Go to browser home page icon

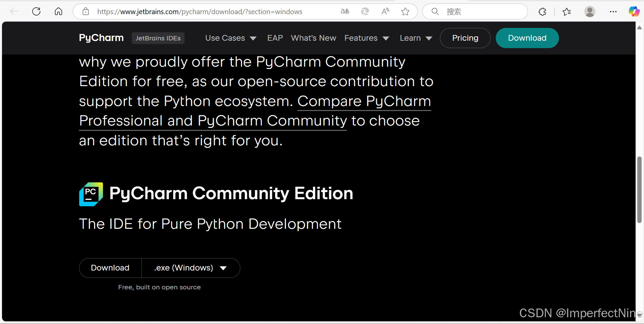click(58, 11)
